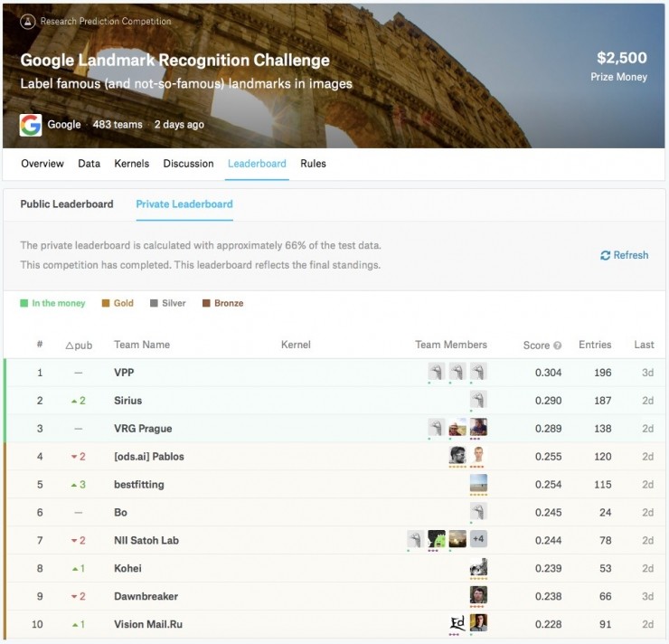Click entries count 91 for Vision Mail.Ru
669x644 pixels.
605,624
